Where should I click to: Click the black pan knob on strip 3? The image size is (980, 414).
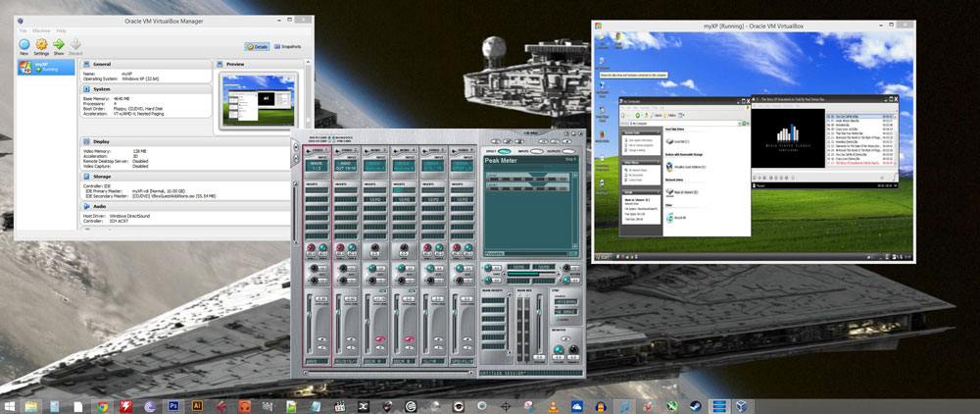coord(374,248)
